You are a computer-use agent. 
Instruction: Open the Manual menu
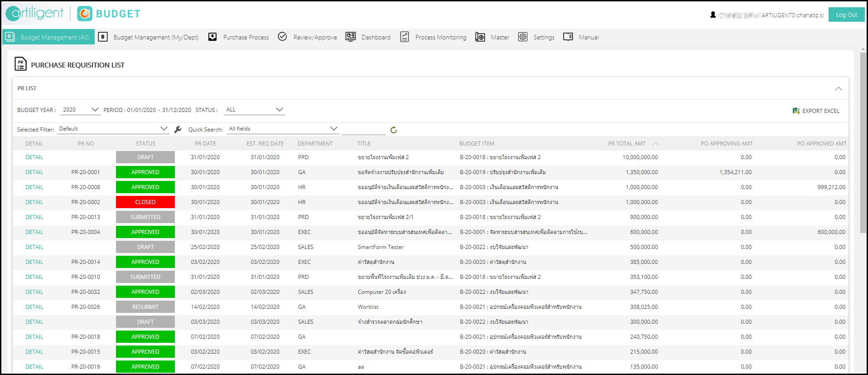coord(588,37)
